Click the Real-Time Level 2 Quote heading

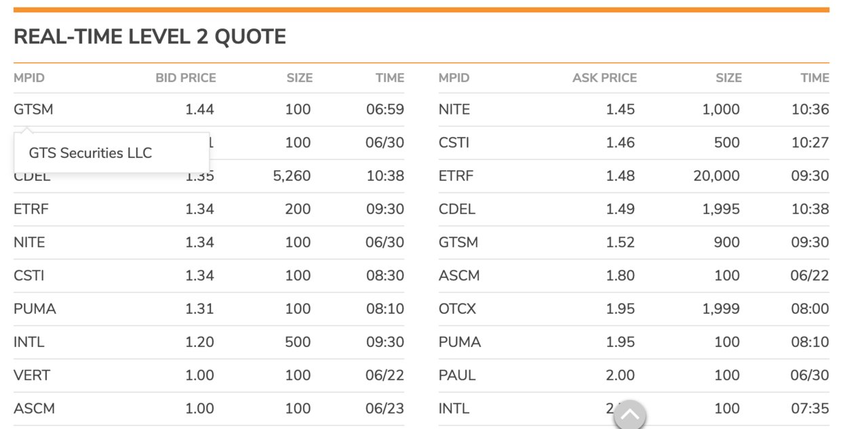pos(150,37)
